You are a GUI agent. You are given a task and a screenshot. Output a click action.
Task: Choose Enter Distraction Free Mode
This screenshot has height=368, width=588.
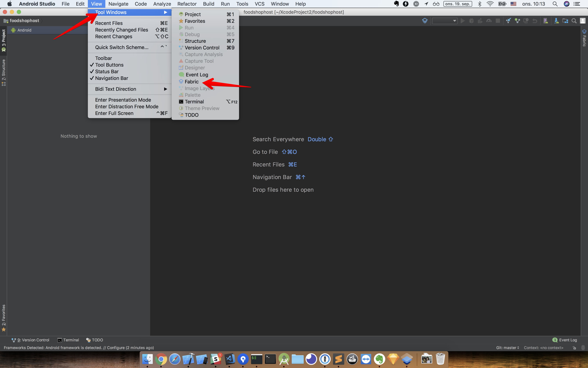[x=129, y=107]
